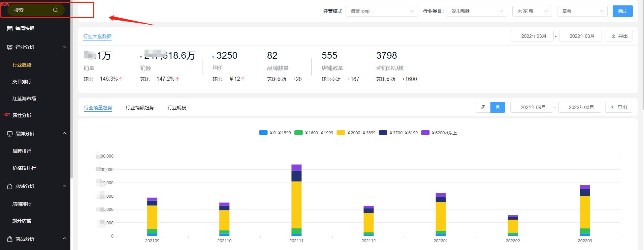Click the 店铺分析 house icon
The height and width of the screenshot is (250, 644).
tap(10, 186)
